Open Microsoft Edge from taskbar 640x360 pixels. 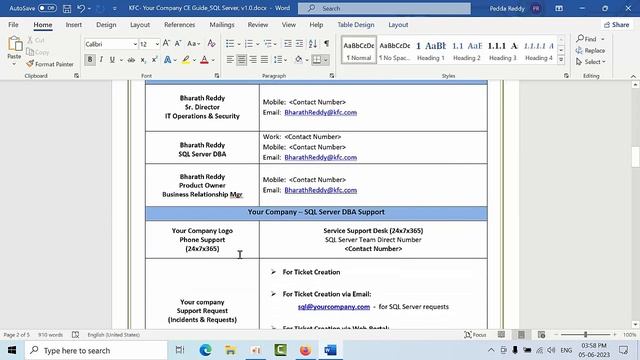205,350
